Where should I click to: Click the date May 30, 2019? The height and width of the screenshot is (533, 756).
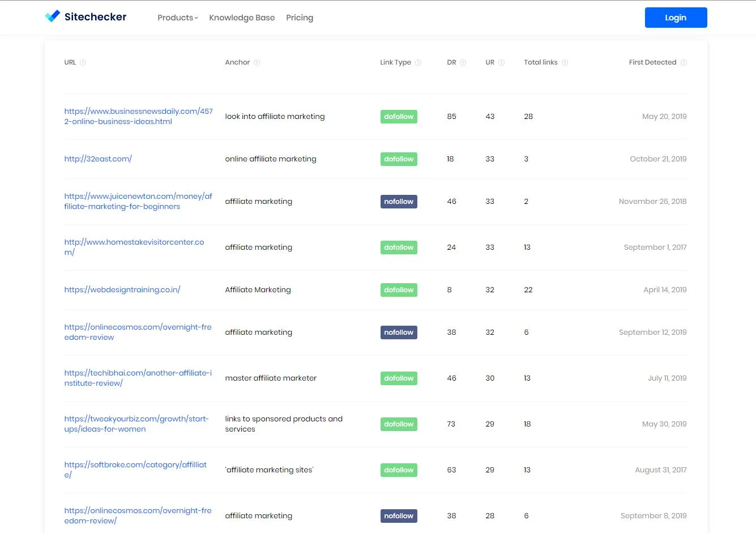coord(664,424)
